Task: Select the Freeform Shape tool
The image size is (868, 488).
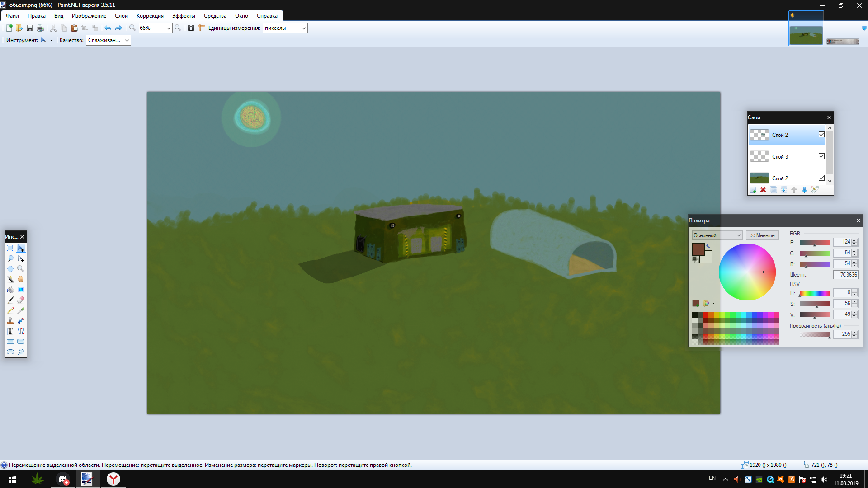Action: (x=21, y=352)
